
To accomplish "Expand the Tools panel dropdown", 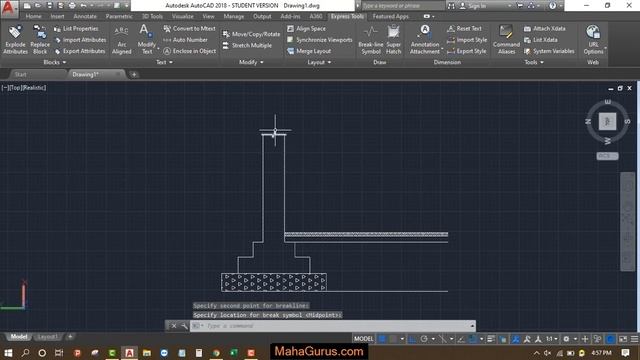I will [x=534, y=62].
